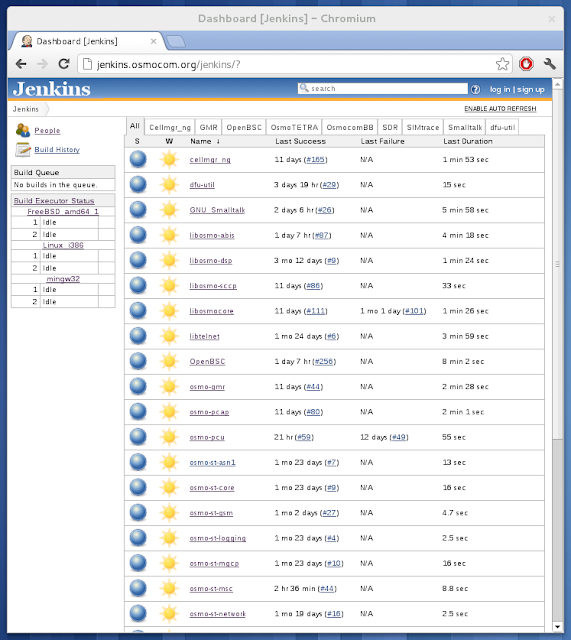This screenshot has width=571, height=640.
Task: Click the Jenkins logo header
Action: [x=51, y=89]
